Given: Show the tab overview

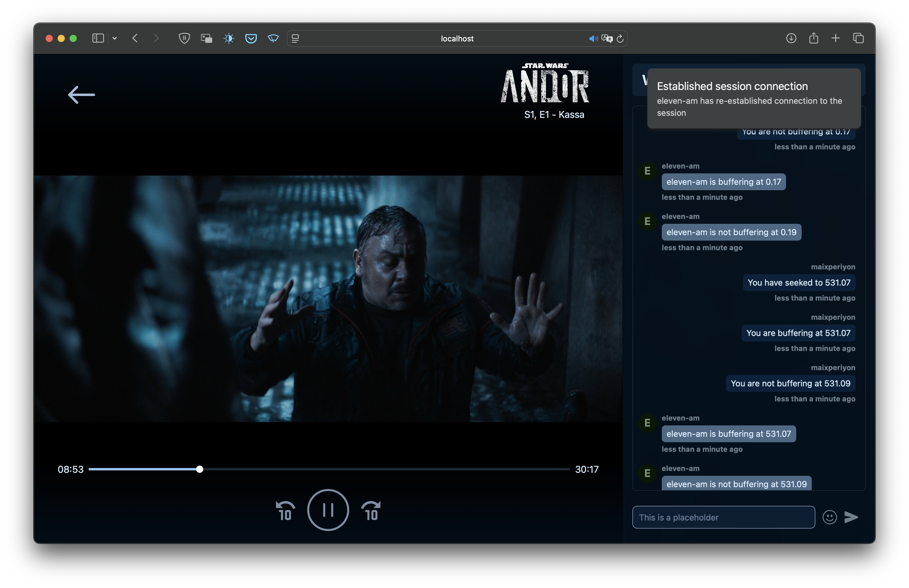Looking at the screenshot, I should pos(858,38).
